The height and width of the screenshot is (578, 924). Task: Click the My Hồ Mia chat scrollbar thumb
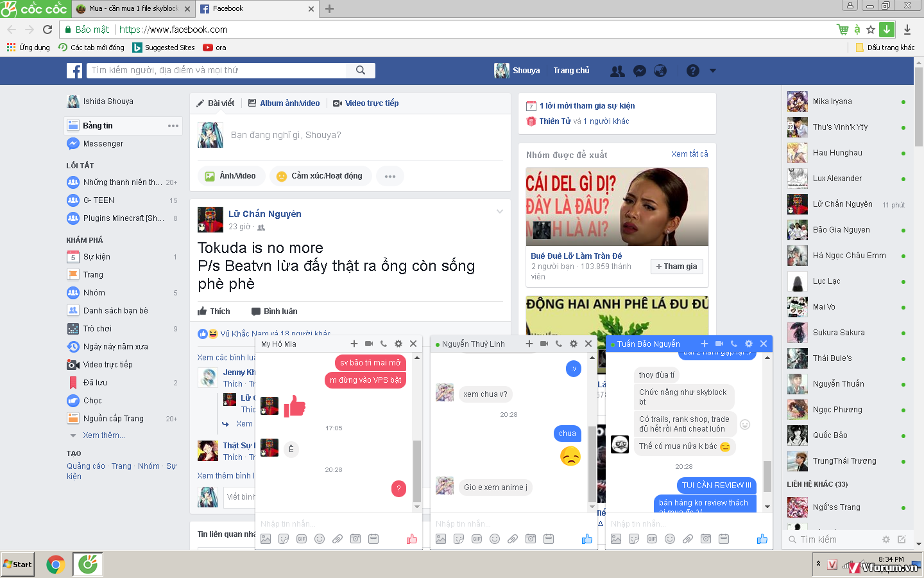(417, 470)
